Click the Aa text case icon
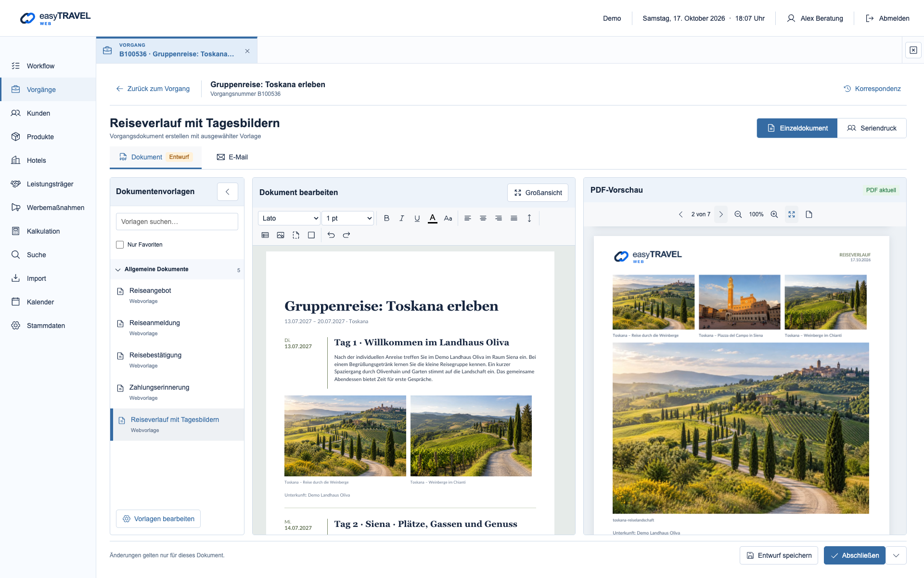This screenshot has height=578, width=924. tap(448, 218)
